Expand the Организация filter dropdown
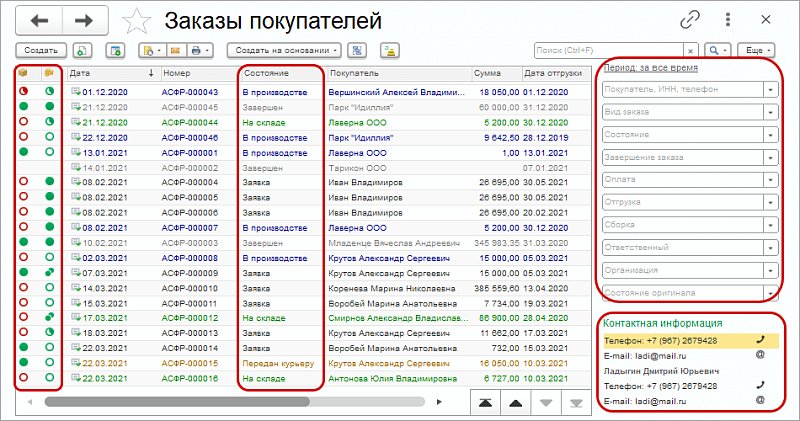Viewport: 800px width, 421px height. tap(771, 270)
